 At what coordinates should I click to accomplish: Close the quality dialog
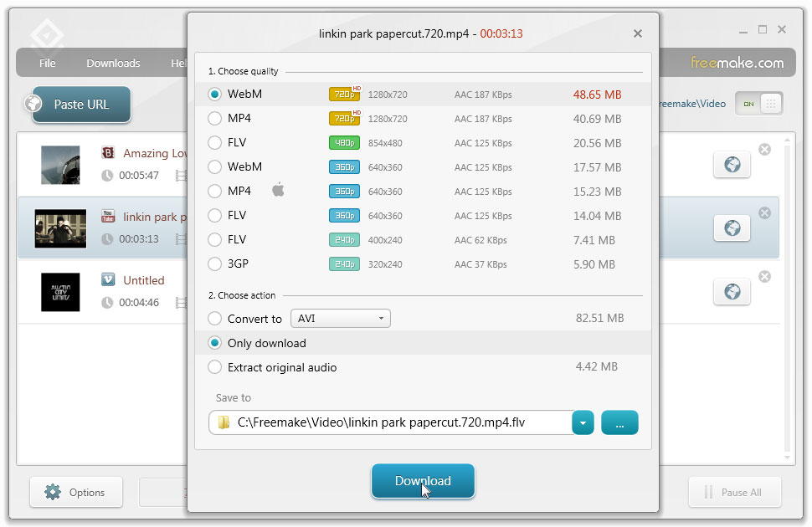[638, 33]
